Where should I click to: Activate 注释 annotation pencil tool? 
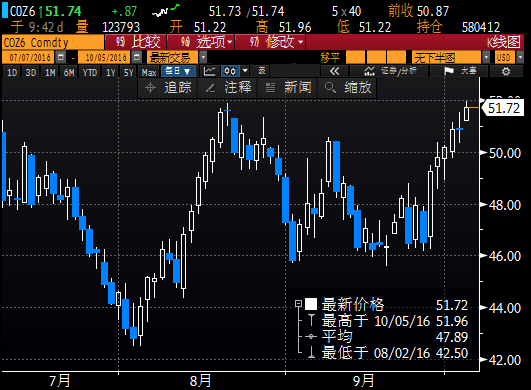coord(228,88)
